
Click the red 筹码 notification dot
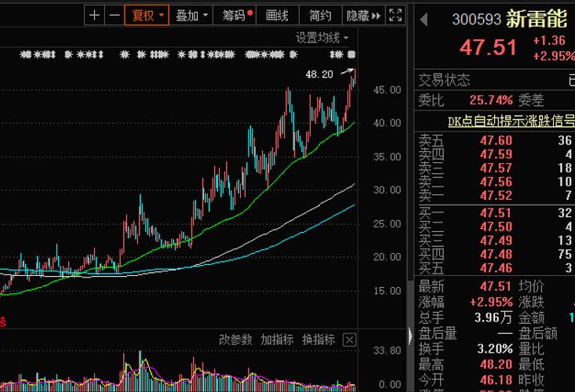250,13
